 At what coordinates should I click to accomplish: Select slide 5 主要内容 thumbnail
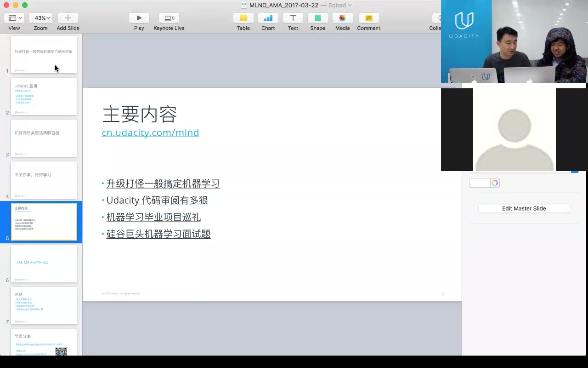pos(44,222)
